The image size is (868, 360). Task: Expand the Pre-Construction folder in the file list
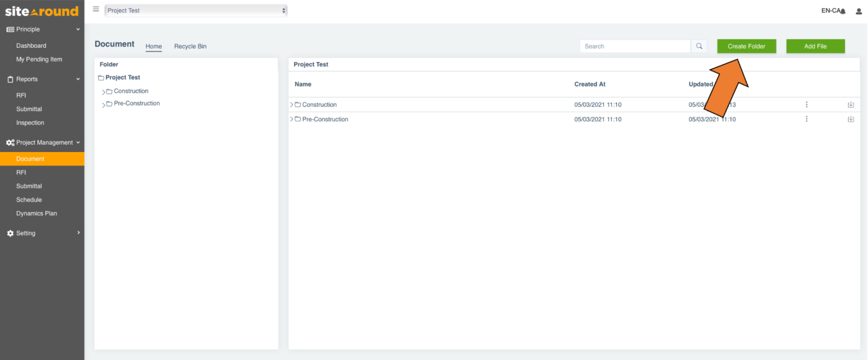pyautogui.click(x=291, y=119)
